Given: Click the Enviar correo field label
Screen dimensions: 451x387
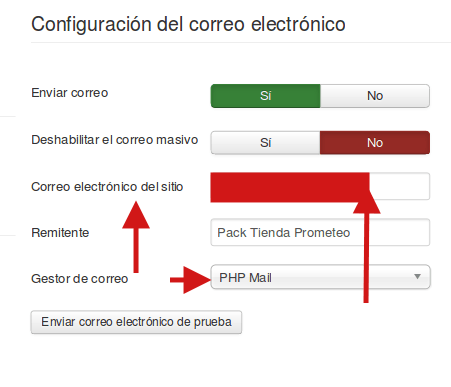Looking at the screenshot, I should click(70, 93).
